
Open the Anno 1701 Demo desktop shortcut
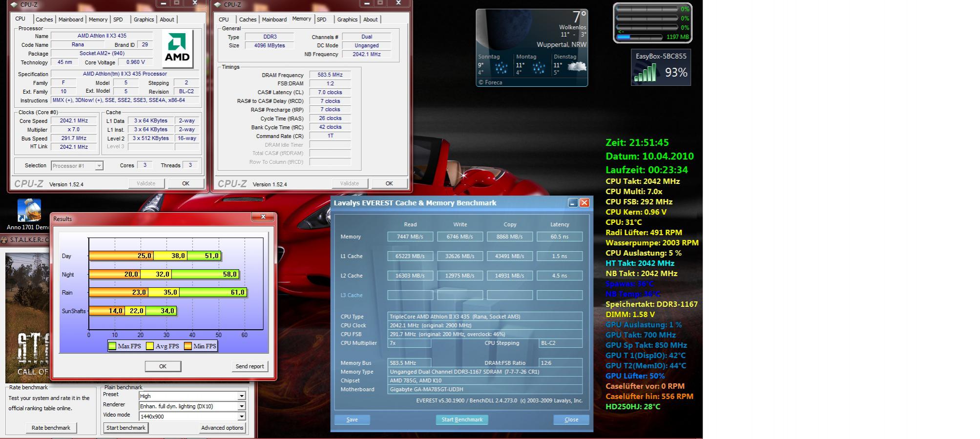click(29, 214)
